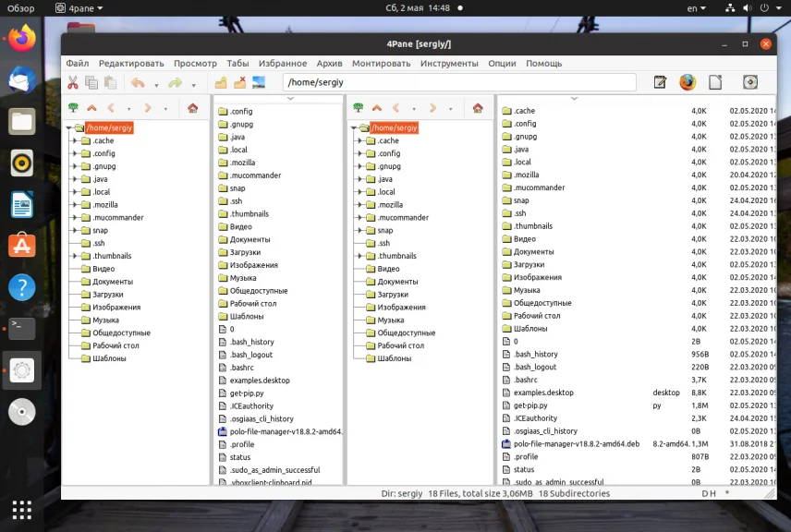Image resolution: width=791 pixels, height=532 pixels.
Task: Go up a directory in right pane
Action: point(376,108)
